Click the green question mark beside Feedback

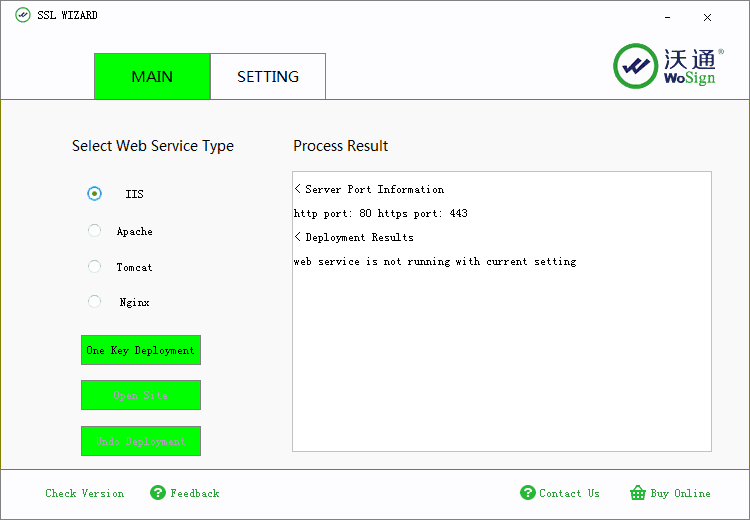click(158, 493)
